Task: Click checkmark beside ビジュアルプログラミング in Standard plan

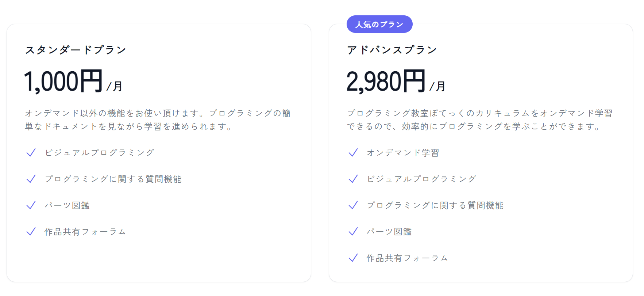Action: point(31,153)
